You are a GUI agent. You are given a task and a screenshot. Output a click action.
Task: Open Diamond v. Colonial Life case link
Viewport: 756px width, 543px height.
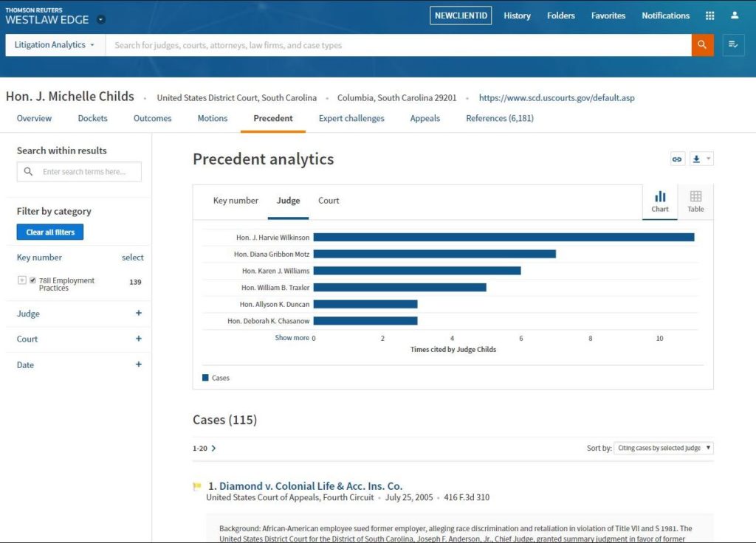[x=311, y=486]
